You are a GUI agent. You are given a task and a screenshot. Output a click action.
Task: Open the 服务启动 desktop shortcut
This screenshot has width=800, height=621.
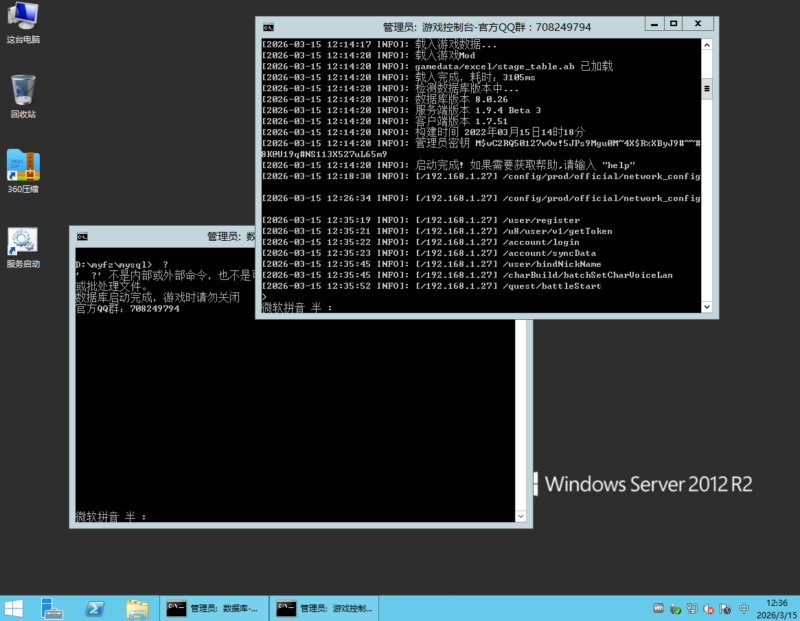pyautogui.click(x=22, y=246)
